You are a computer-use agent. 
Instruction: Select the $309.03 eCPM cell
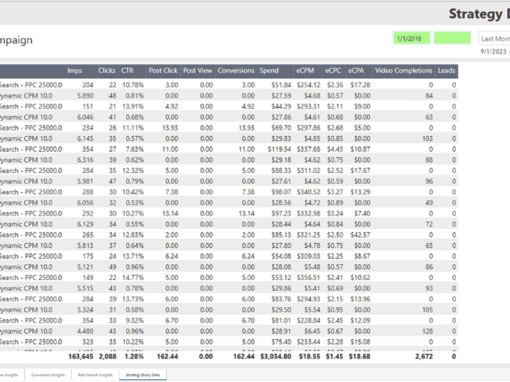click(x=308, y=256)
